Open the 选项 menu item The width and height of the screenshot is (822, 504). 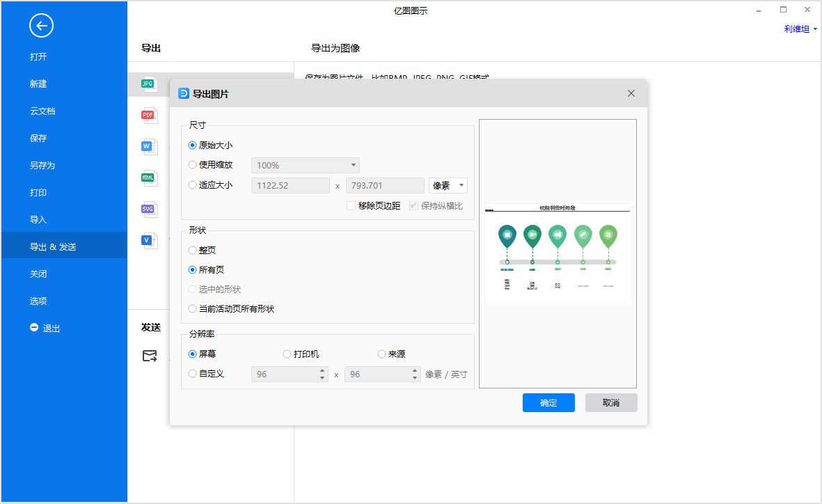pyautogui.click(x=38, y=301)
